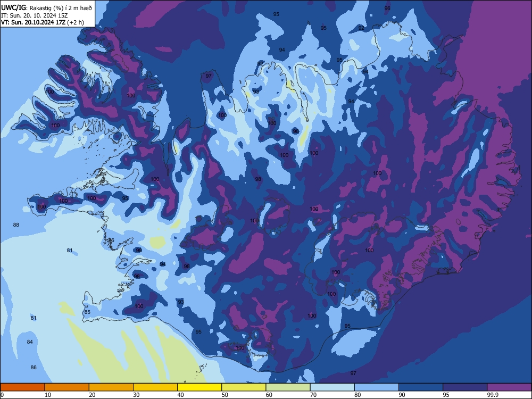This screenshot has height=399, width=532.
Task: Select the purple above-99.9 legend swatch
Action: point(509,387)
